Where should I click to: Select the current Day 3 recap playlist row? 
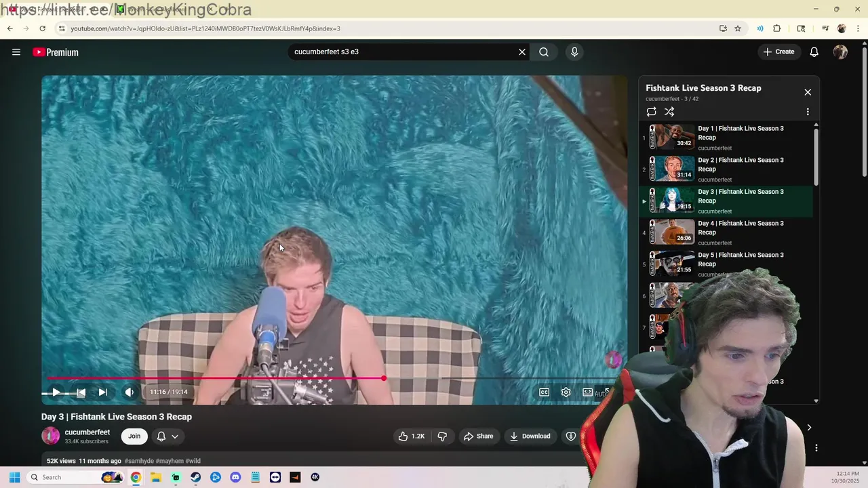(x=726, y=201)
